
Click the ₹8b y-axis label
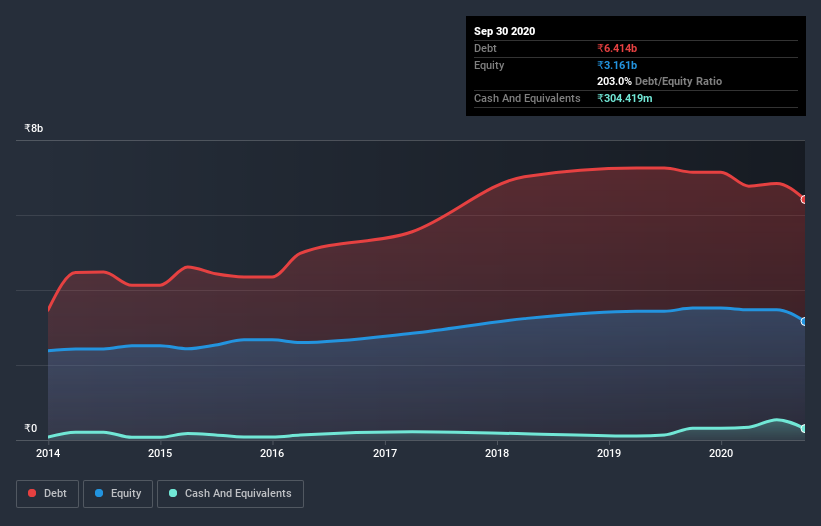click(x=34, y=128)
